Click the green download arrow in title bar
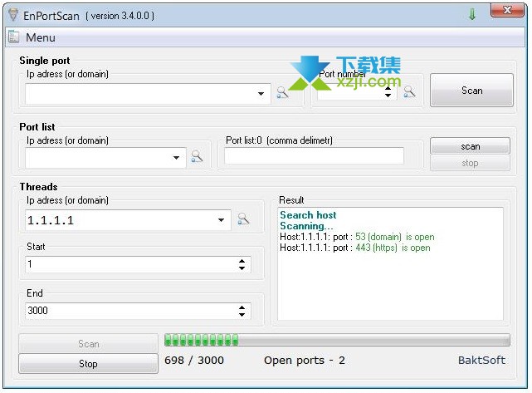Image resolution: width=532 pixels, height=393 pixels. tap(472, 15)
